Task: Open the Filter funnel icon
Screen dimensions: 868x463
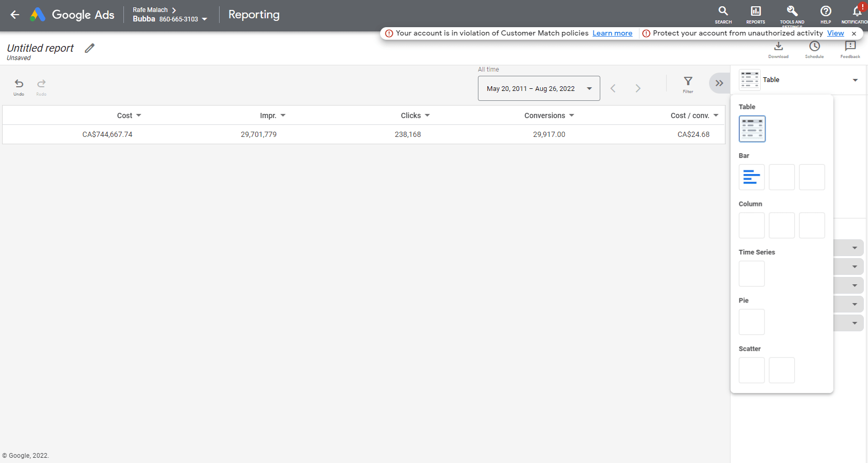Action: [x=688, y=82]
